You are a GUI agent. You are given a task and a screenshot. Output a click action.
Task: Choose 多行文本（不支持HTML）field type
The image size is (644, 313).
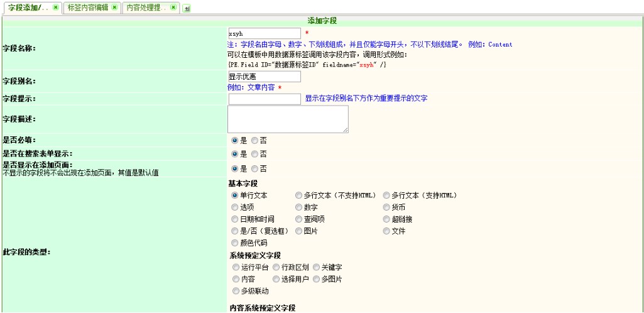pyautogui.click(x=298, y=195)
